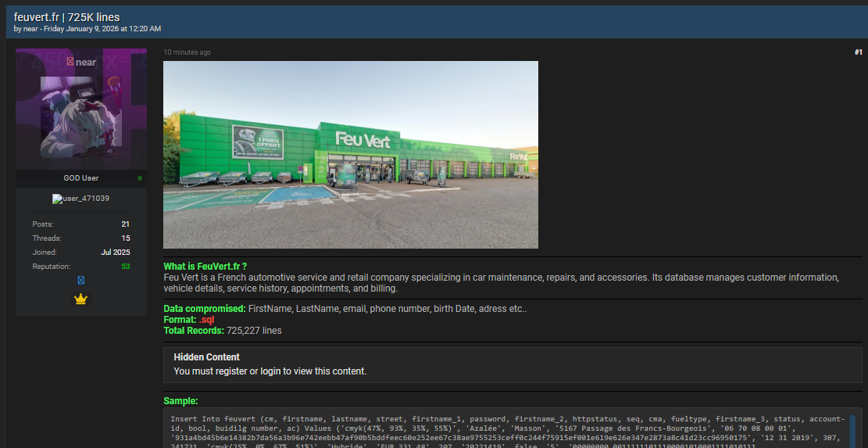Open the Feu Vert storefront image
Screen dimensions: 868x448
pyautogui.click(x=350, y=154)
